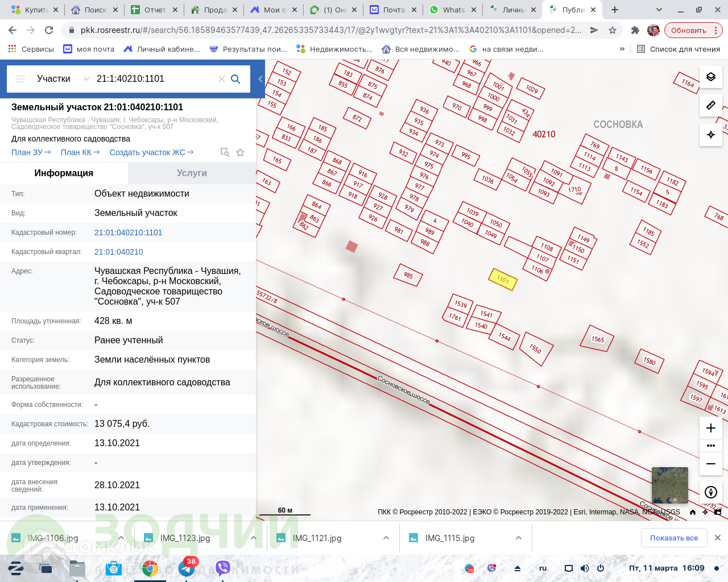Select the Информация tab

64,173
